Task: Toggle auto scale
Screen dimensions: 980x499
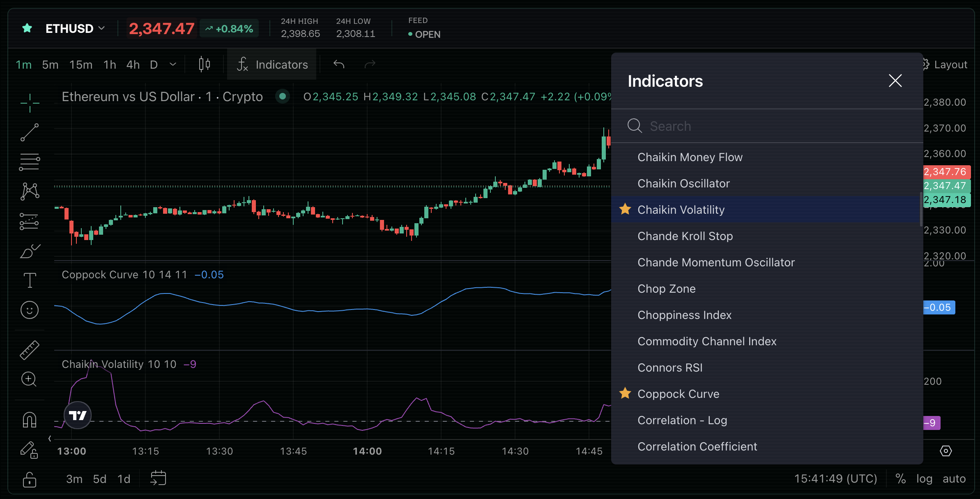Action: [x=954, y=478]
